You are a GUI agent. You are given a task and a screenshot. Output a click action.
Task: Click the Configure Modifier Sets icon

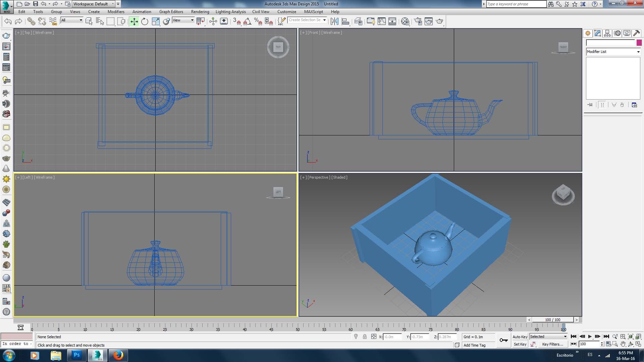(634, 105)
